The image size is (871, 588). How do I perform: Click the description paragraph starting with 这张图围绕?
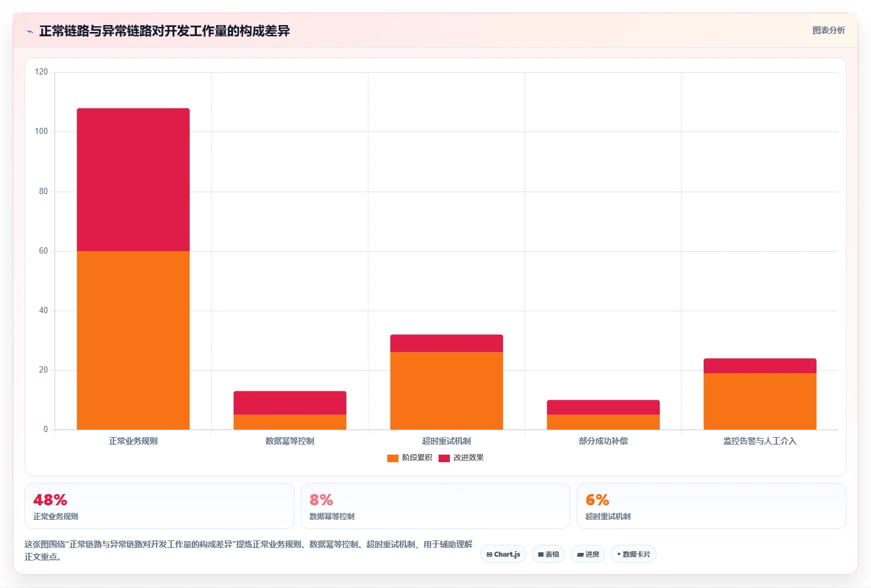click(x=249, y=550)
